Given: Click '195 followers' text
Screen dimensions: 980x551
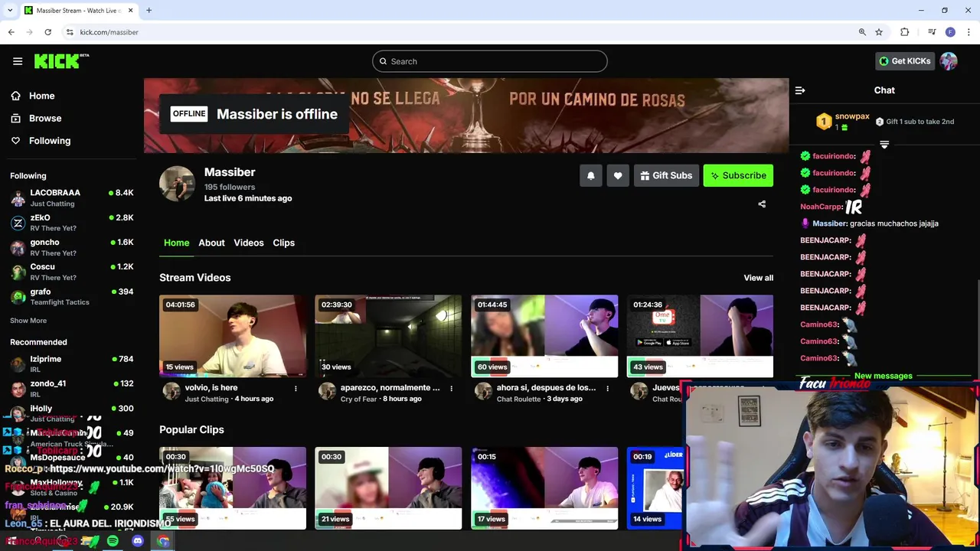Looking at the screenshot, I should 230,187.
